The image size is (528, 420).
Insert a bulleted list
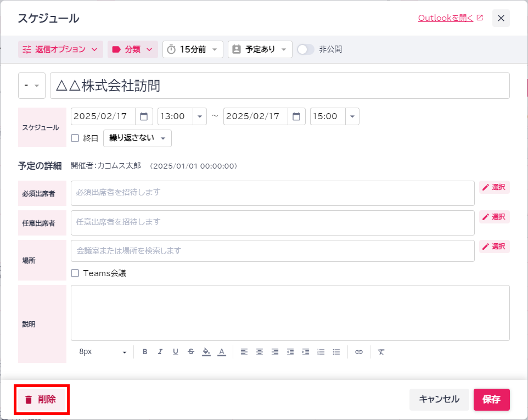click(x=336, y=351)
